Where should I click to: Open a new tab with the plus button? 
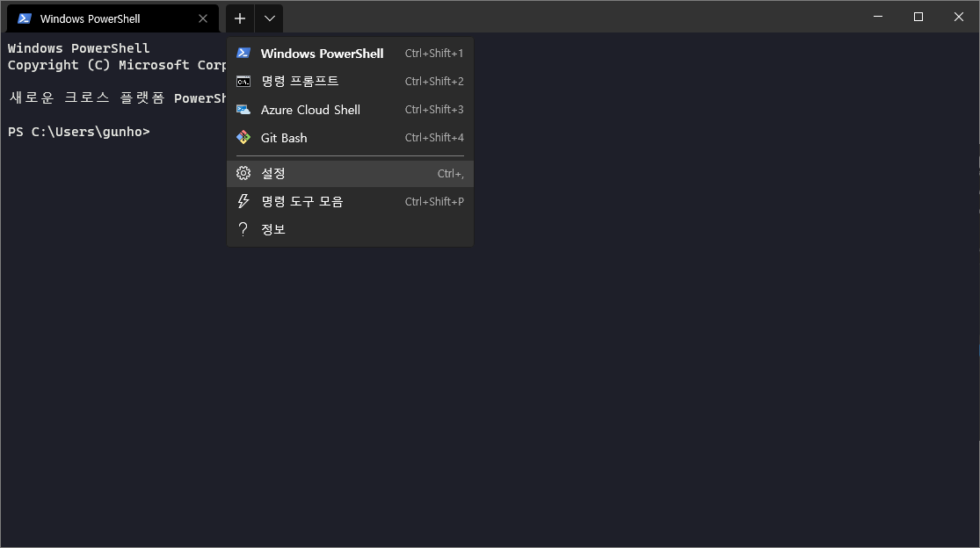point(240,18)
